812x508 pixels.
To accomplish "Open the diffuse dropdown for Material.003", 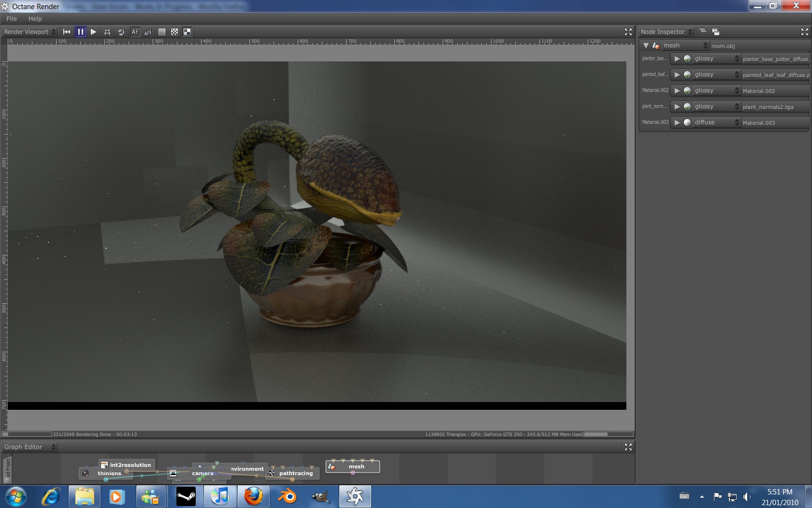I will [716, 122].
